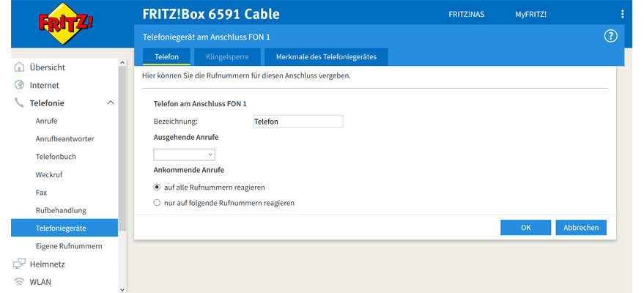
Task: Click the Internet globe icon
Action: pos(20,85)
